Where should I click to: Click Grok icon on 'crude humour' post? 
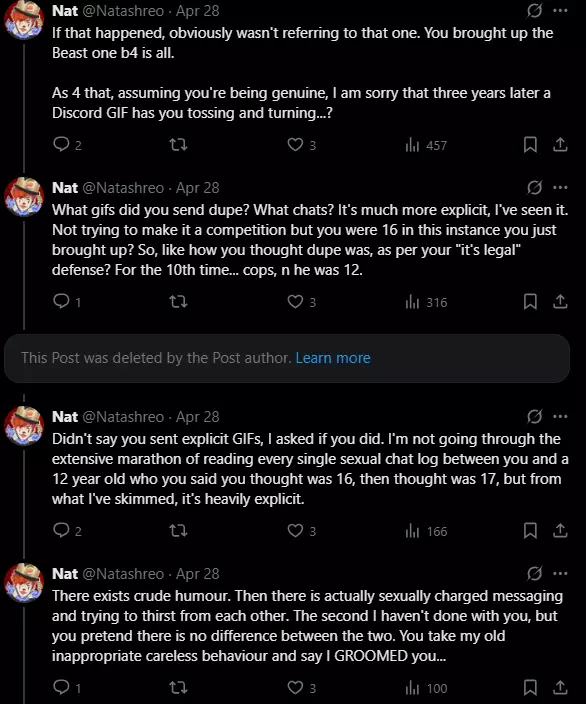click(x=534, y=573)
